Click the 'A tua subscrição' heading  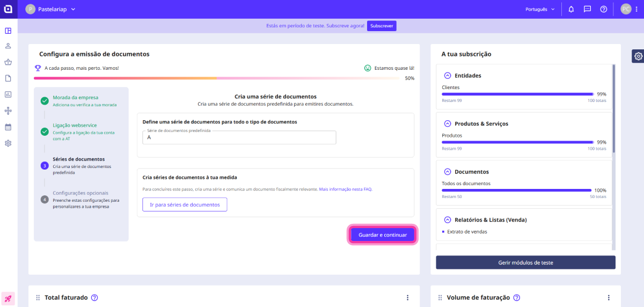pos(466,54)
